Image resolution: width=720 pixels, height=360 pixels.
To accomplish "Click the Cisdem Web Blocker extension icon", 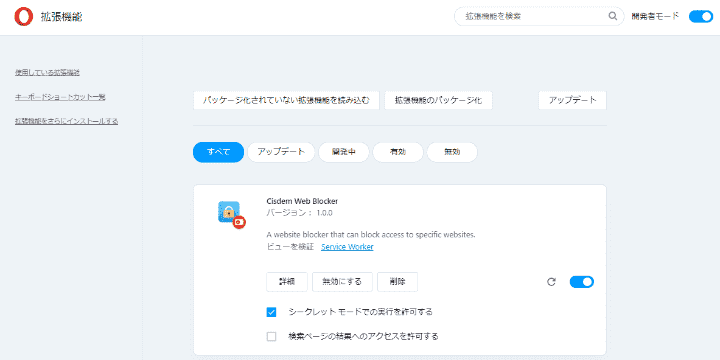I will tap(231, 214).
